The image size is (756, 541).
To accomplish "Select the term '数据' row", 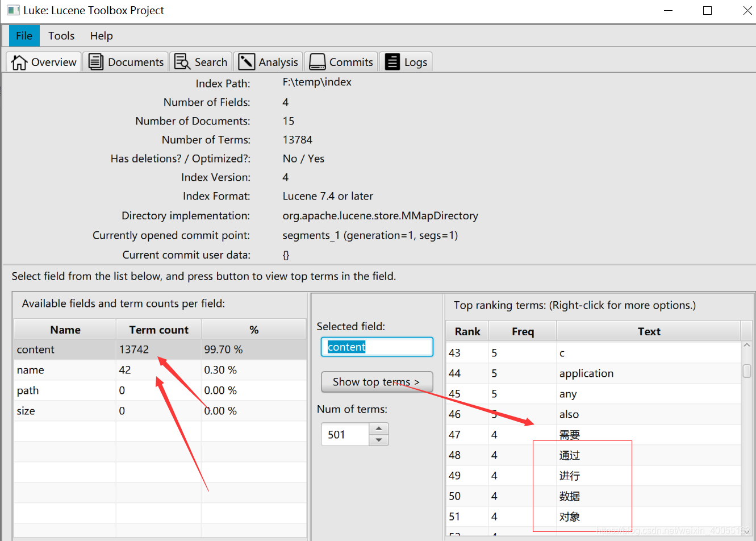I will point(594,496).
